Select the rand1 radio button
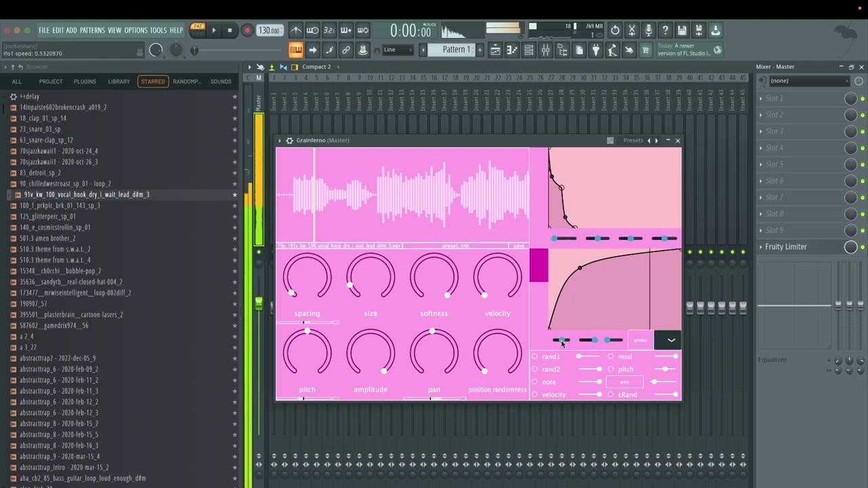Viewport: 868px width, 488px height. point(534,357)
